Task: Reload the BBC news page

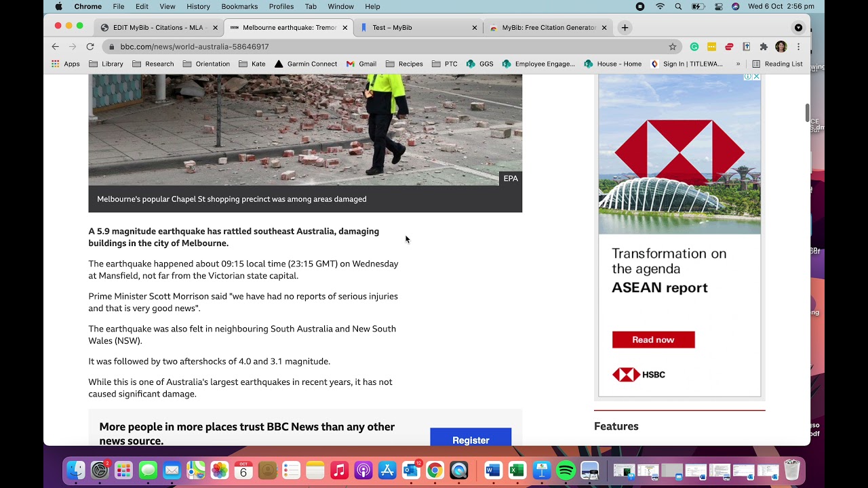Action: (x=90, y=47)
